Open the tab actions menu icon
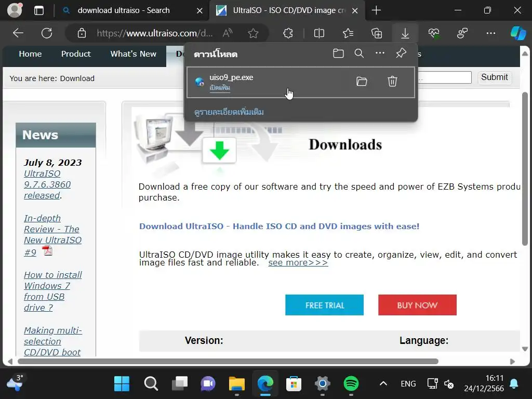This screenshot has width=532, height=399. pos(39,10)
